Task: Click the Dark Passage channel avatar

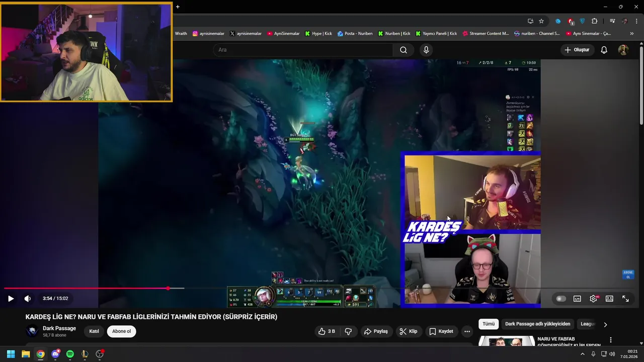Action: pos(32,331)
